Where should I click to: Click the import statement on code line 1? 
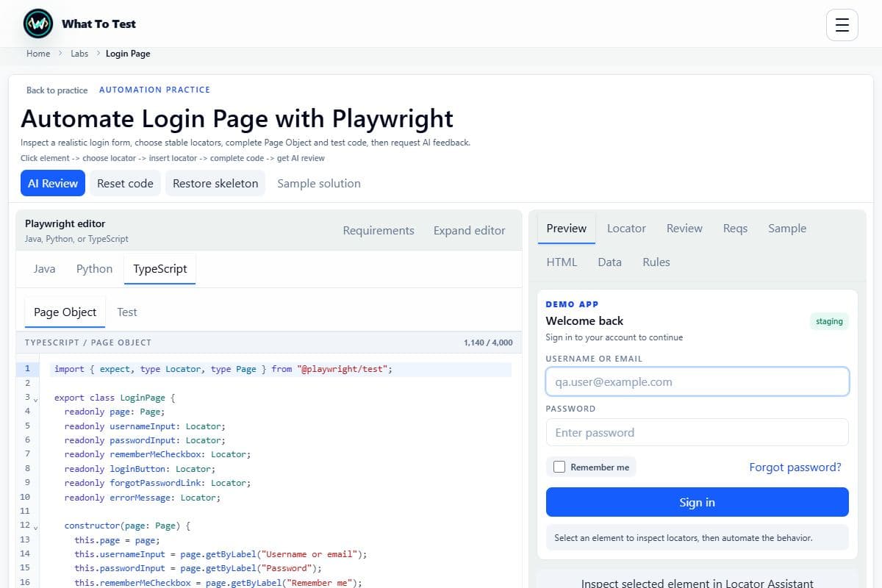pos(223,369)
